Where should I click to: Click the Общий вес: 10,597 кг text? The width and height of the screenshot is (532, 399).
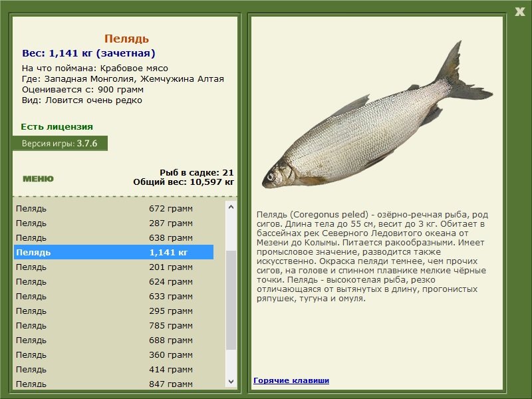pos(184,182)
